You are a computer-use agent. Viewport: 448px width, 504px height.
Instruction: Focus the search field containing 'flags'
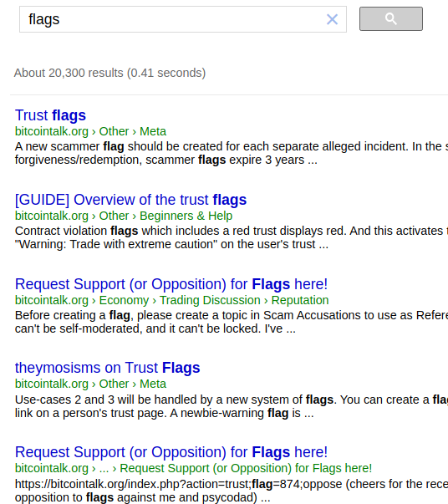click(174, 19)
